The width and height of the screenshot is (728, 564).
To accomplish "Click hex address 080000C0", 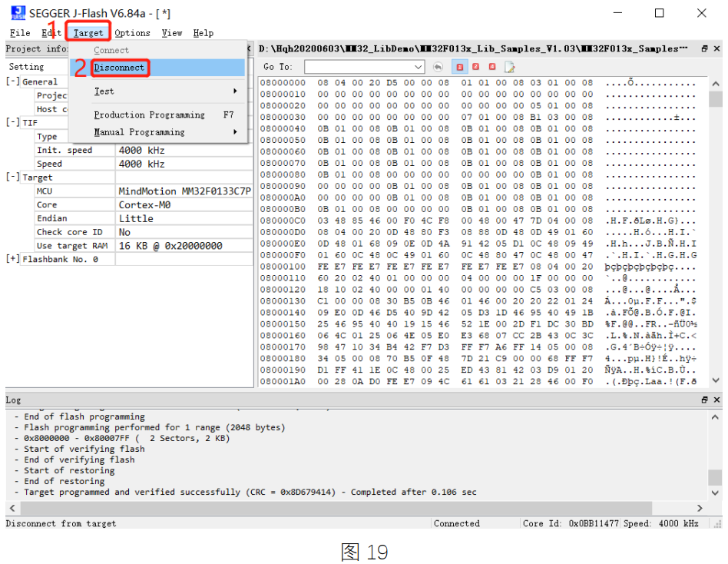I will pyautogui.click(x=283, y=221).
